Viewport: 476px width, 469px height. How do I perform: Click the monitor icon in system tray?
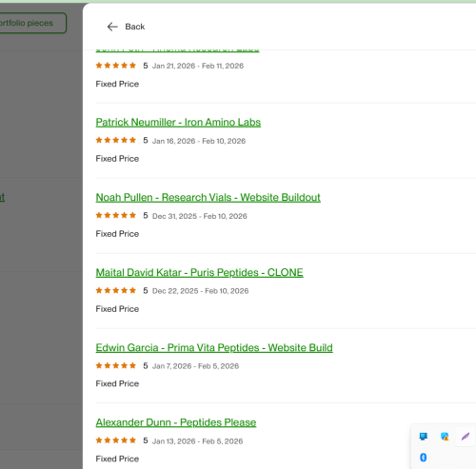click(x=423, y=437)
